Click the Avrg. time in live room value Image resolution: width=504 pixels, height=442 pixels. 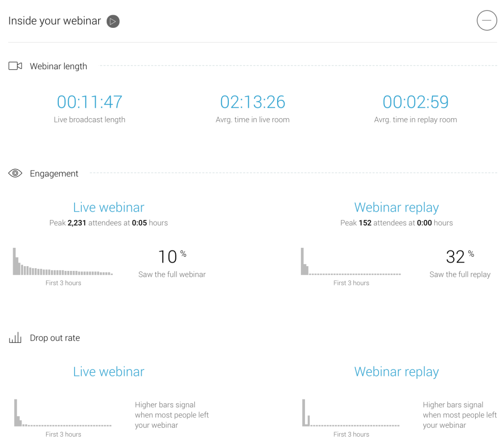pos(253,102)
